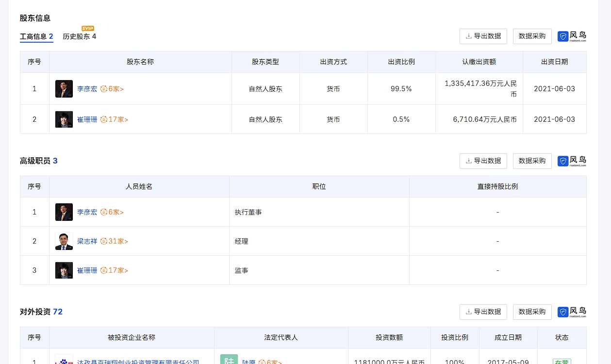Export senior staff data with 导出数据

pyautogui.click(x=483, y=161)
